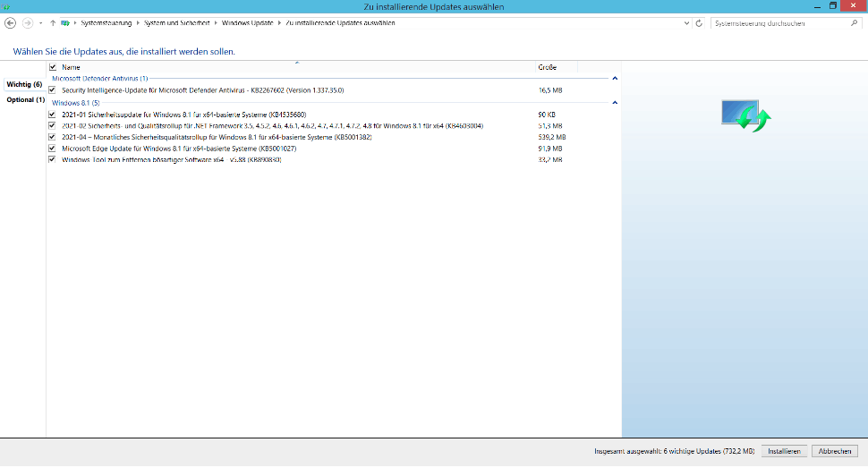Click the Abbrechen button
Image resolution: width=868 pixels, height=468 pixels.
coord(835,451)
